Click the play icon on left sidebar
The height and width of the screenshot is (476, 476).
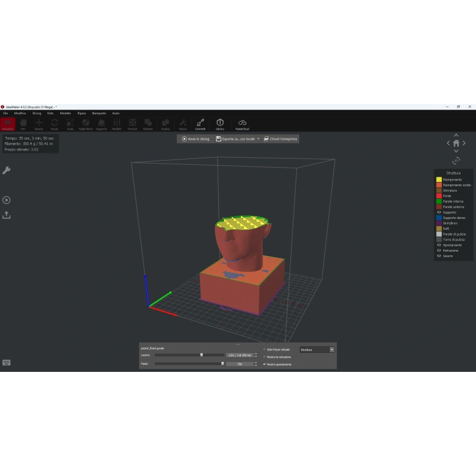click(7, 200)
